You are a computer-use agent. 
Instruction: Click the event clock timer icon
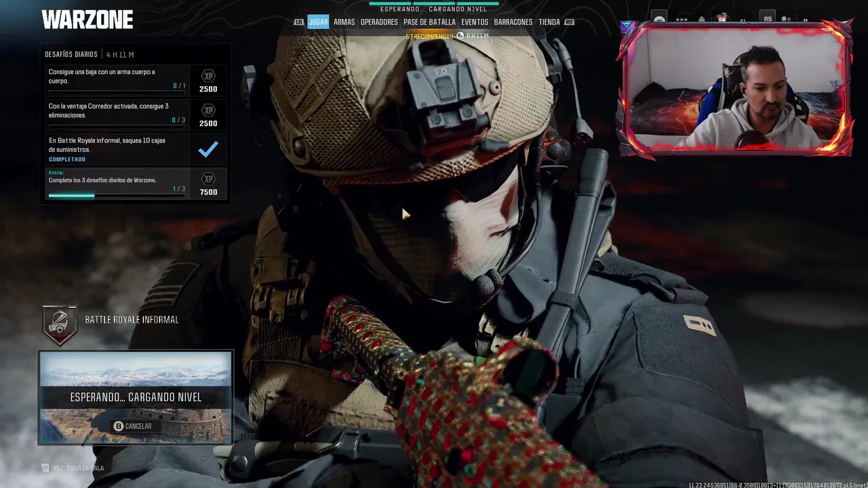click(x=461, y=35)
